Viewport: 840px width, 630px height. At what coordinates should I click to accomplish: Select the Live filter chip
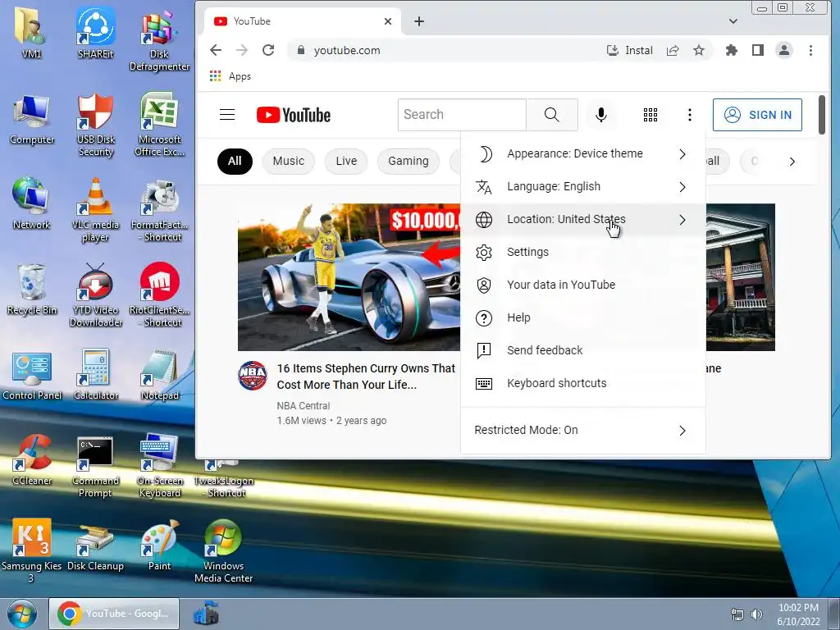pyautogui.click(x=346, y=162)
